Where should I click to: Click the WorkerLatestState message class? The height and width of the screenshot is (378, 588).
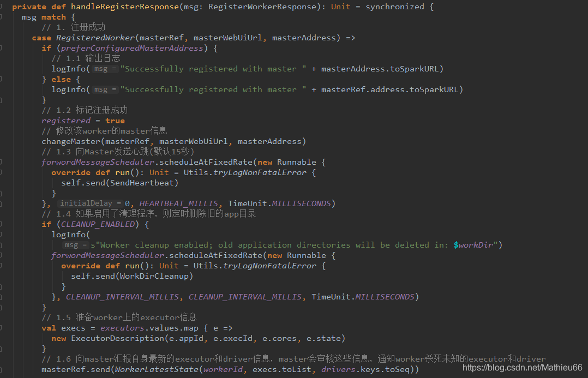coord(157,369)
